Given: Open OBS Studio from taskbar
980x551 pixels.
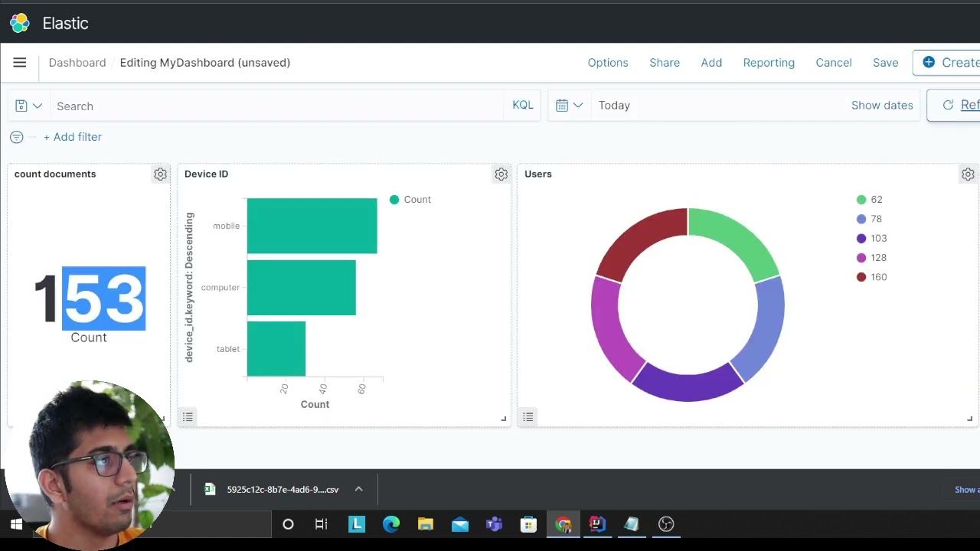Looking at the screenshot, I should pyautogui.click(x=666, y=524).
